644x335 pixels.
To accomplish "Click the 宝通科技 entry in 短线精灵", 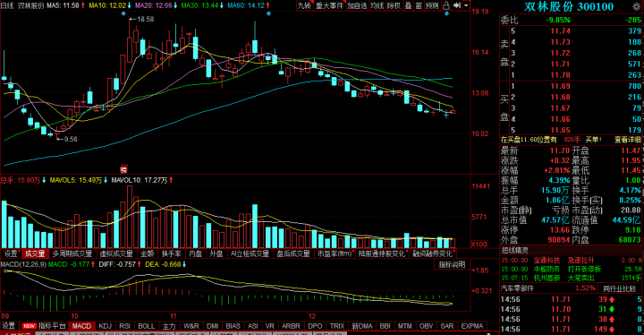I will click(x=547, y=260).
